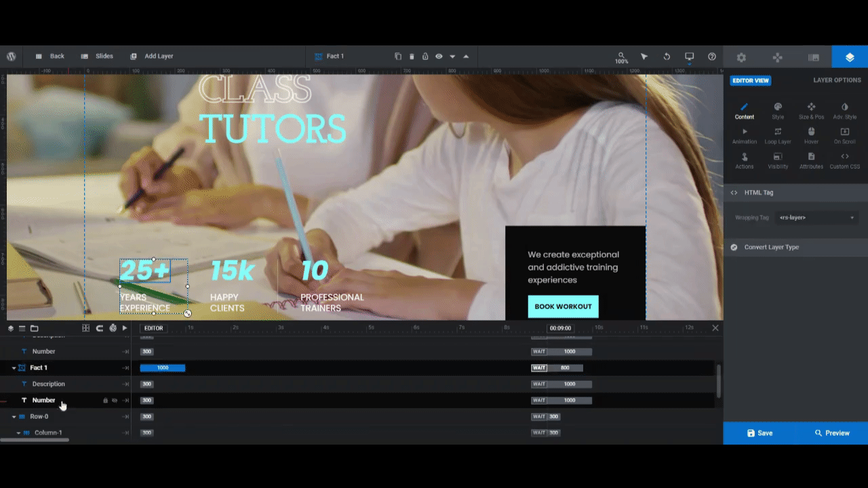The image size is (868, 488).
Task: Click the undo history icon
Action: [x=667, y=56]
